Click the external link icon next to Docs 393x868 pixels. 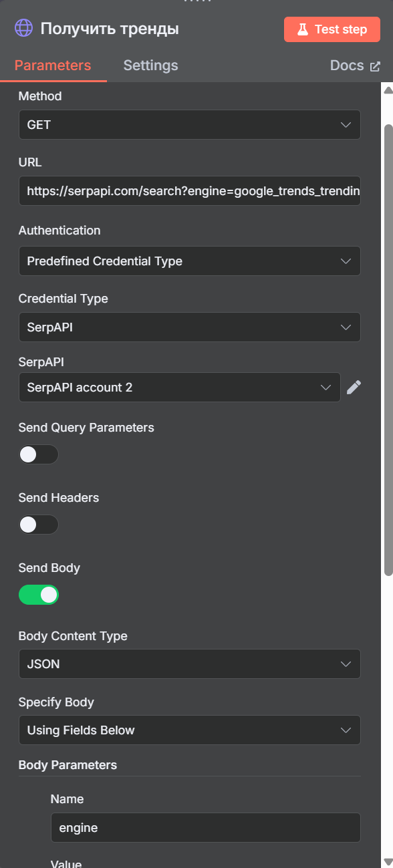(x=375, y=66)
